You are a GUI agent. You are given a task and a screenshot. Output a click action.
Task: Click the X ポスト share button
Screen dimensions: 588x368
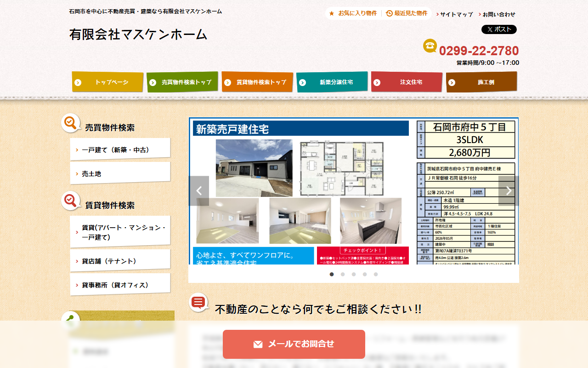[499, 29]
